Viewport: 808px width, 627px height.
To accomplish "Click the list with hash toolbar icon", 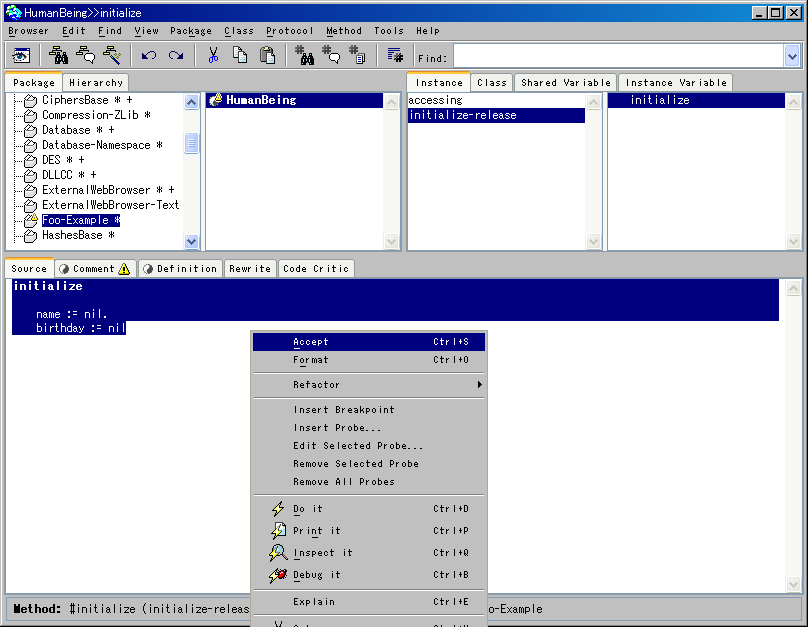I will pyautogui.click(x=395, y=55).
